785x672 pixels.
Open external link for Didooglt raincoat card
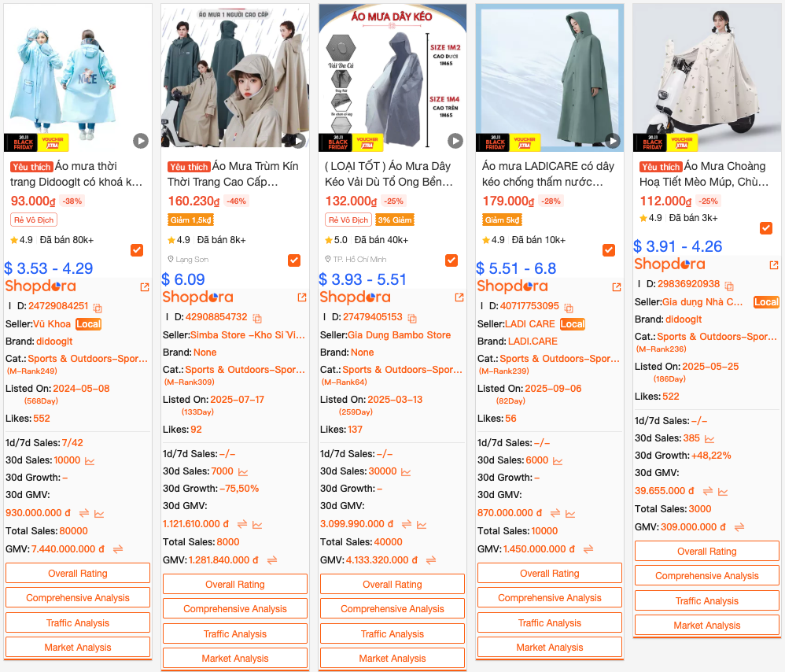[145, 287]
